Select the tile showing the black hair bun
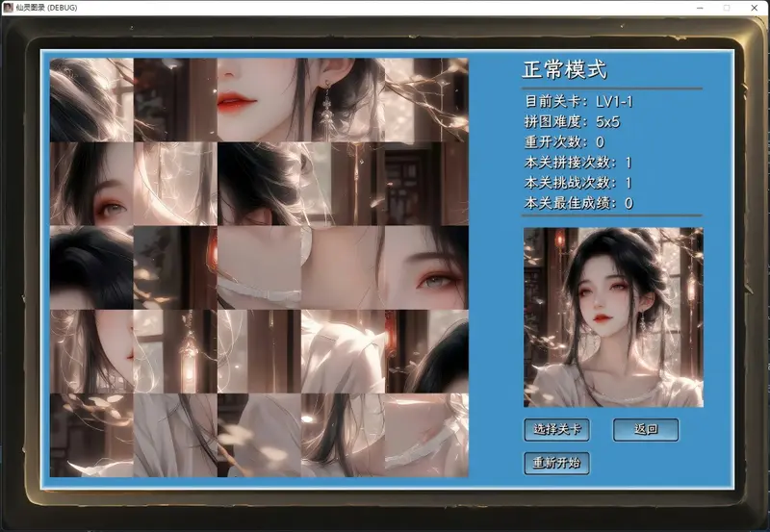 [258, 184]
